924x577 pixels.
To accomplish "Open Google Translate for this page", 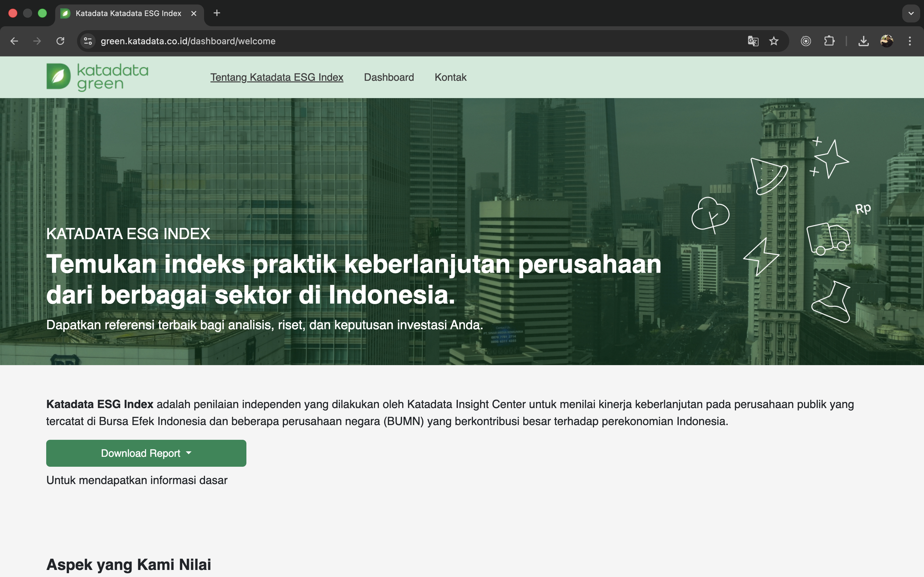I will (x=753, y=41).
